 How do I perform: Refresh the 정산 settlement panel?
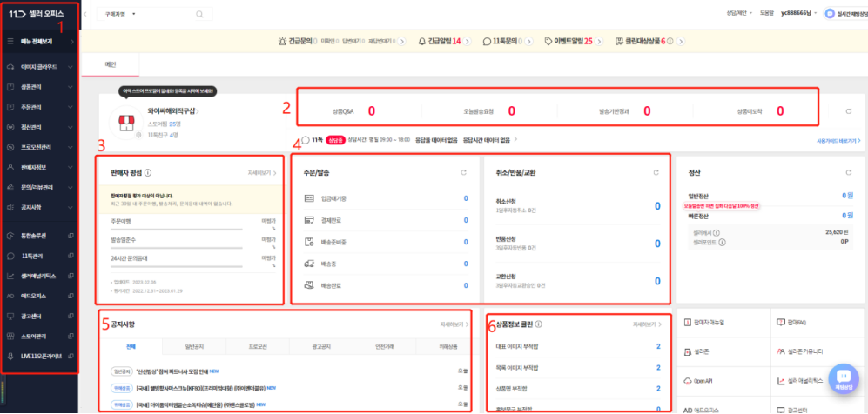click(x=849, y=172)
